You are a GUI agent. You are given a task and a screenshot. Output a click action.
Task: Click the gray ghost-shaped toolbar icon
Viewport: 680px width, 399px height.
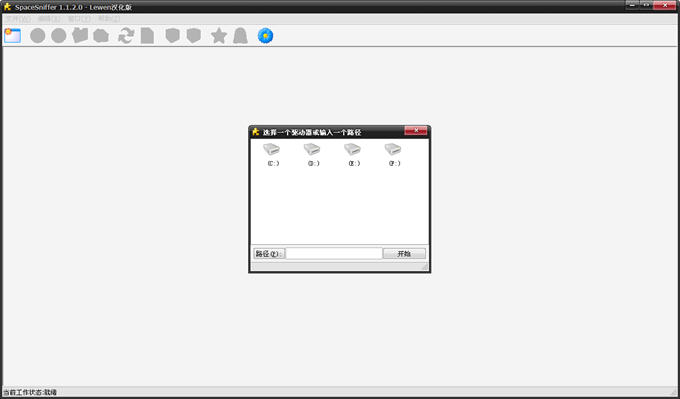tap(240, 36)
